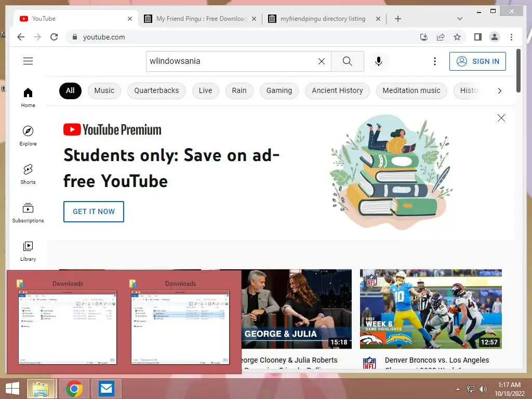Click the page vertical scrollbar
Viewport: 532px width, 399px height.
click(518, 71)
